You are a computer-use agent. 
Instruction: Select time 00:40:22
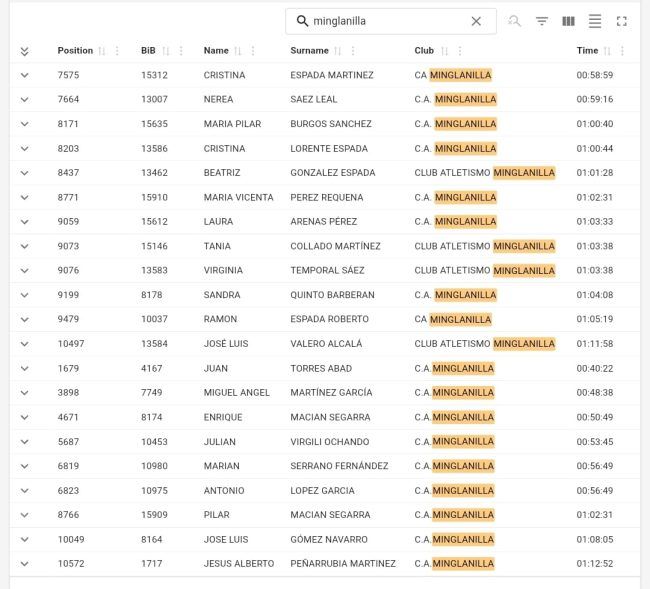[x=594, y=368]
